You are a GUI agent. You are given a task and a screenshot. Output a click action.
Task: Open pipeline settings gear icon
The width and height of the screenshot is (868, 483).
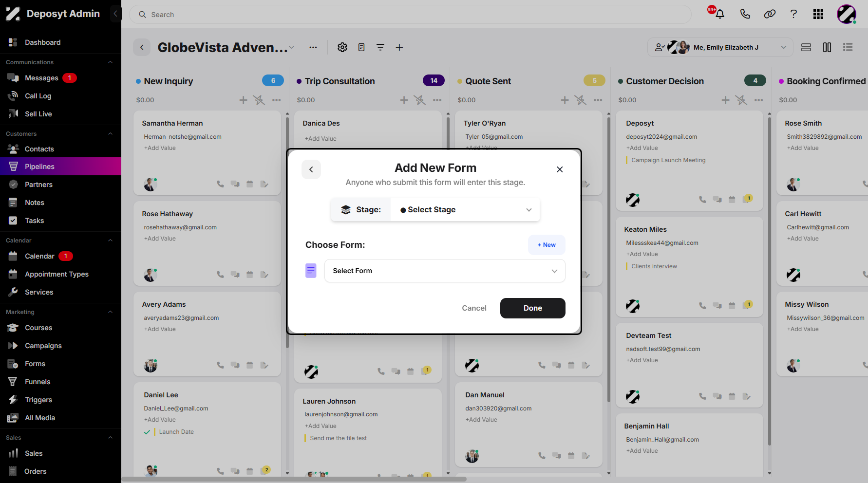(x=342, y=47)
